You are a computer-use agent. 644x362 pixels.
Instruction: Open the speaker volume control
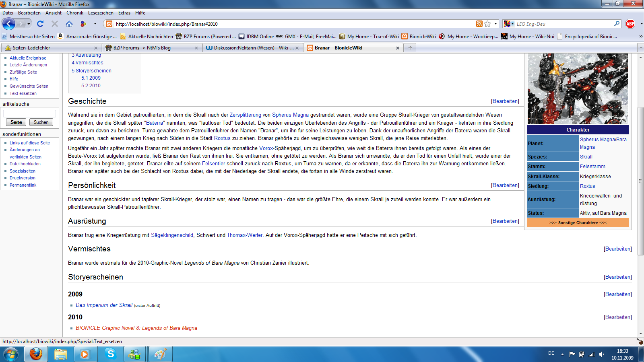pyautogui.click(x=602, y=354)
